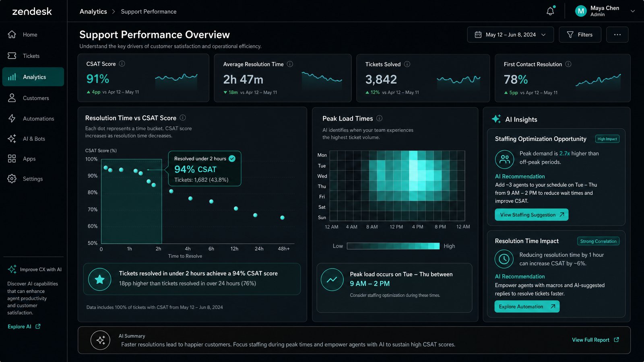Click the Analytics breadcrumb

click(x=93, y=12)
